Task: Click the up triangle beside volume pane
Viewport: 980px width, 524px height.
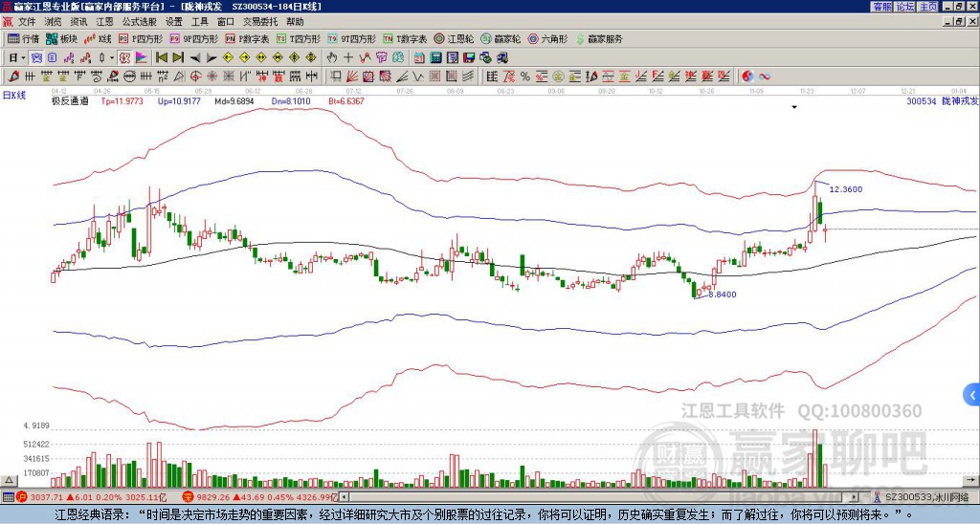Action: pos(9,480)
